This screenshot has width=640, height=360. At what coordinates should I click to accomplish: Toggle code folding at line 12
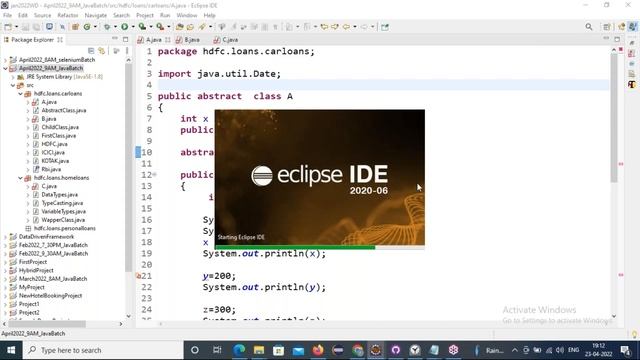[155, 175]
